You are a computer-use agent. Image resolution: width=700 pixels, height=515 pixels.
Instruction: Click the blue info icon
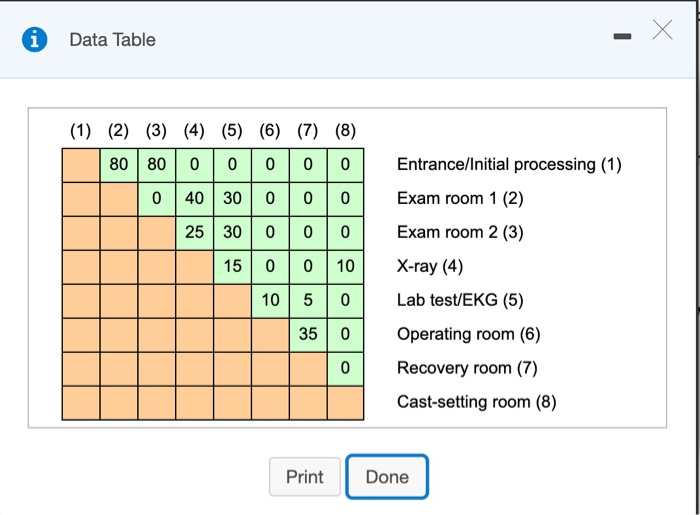click(36, 40)
